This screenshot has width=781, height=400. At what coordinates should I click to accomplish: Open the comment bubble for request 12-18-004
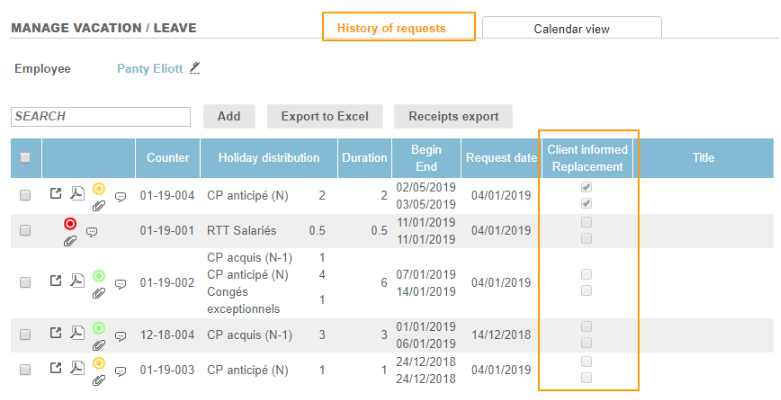point(121,336)
